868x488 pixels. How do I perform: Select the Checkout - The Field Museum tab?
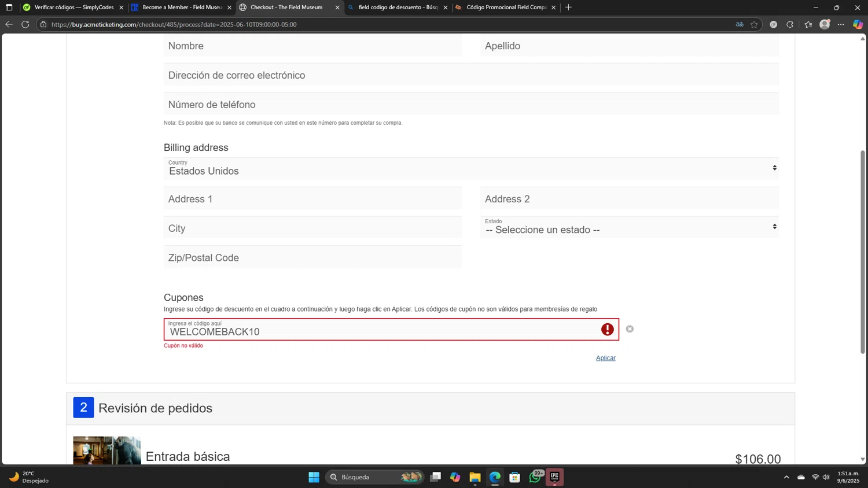click(290, 8)
